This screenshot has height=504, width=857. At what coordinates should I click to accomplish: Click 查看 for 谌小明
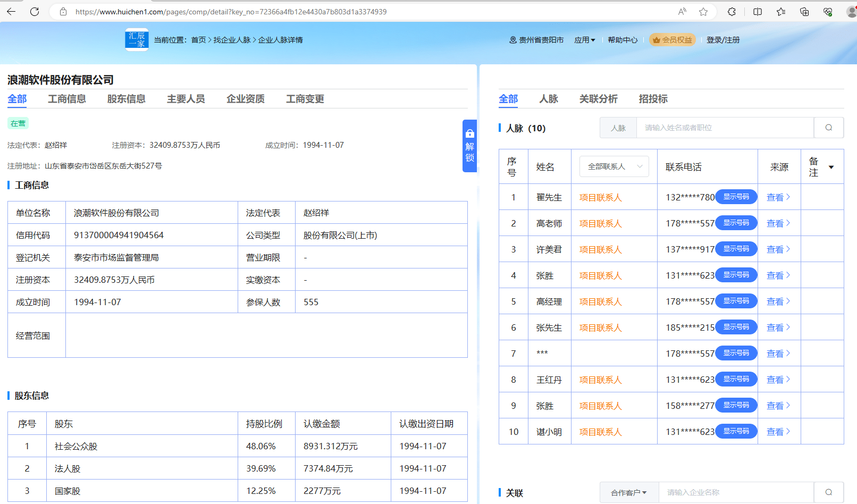[x=778, y=432]
